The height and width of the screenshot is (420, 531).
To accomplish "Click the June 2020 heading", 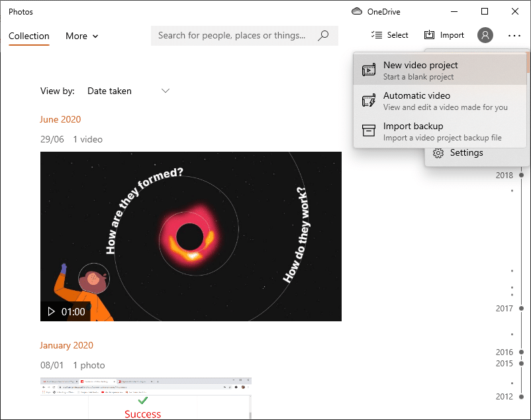I will [60, 119].
